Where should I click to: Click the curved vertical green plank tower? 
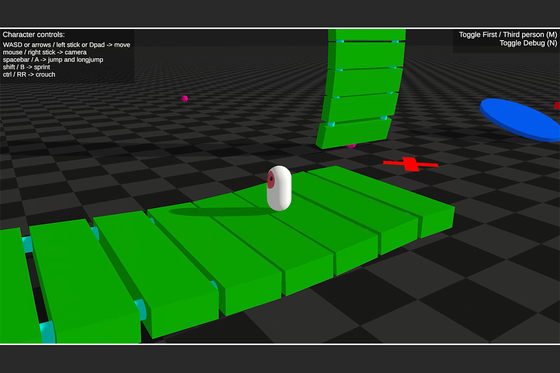click(x=361, y=88)
